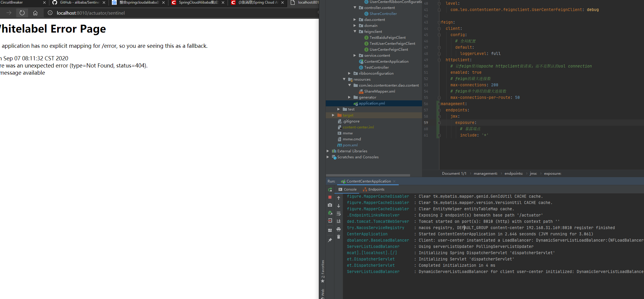Click the up arrow in console toolbar
644x299 pixels.
point(339,198)
